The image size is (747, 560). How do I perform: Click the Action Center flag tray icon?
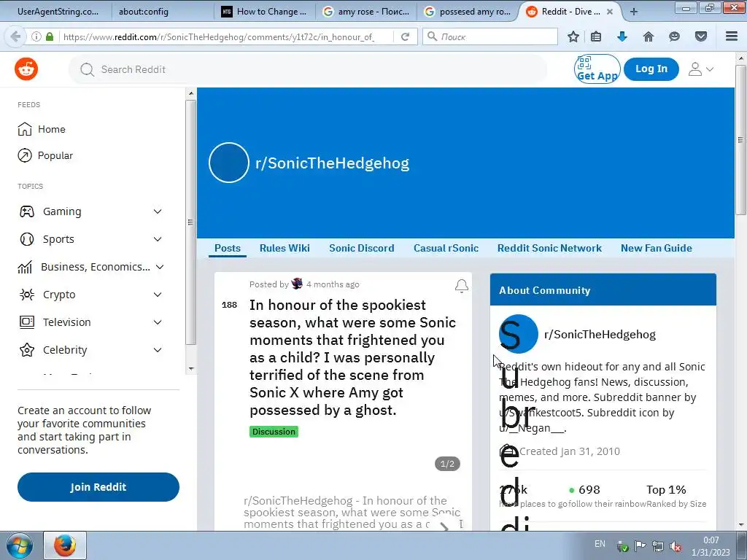click(640, 546)
